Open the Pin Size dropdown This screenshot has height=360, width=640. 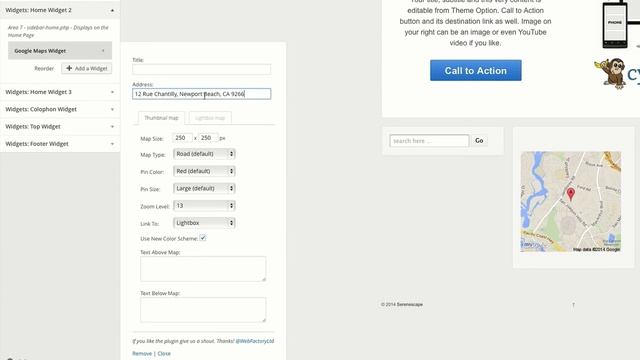[204, 188]
